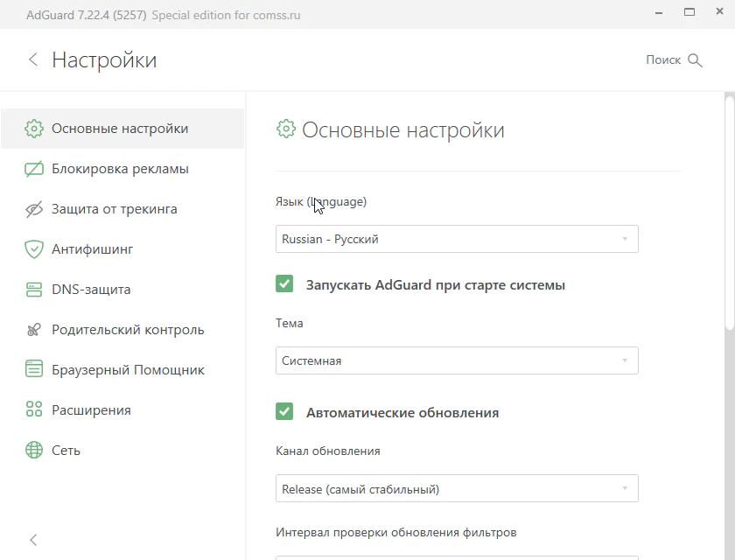Open the DNS-защита settings section
Image resolution: width=735 pixels, height=560 pixels.
91,290
